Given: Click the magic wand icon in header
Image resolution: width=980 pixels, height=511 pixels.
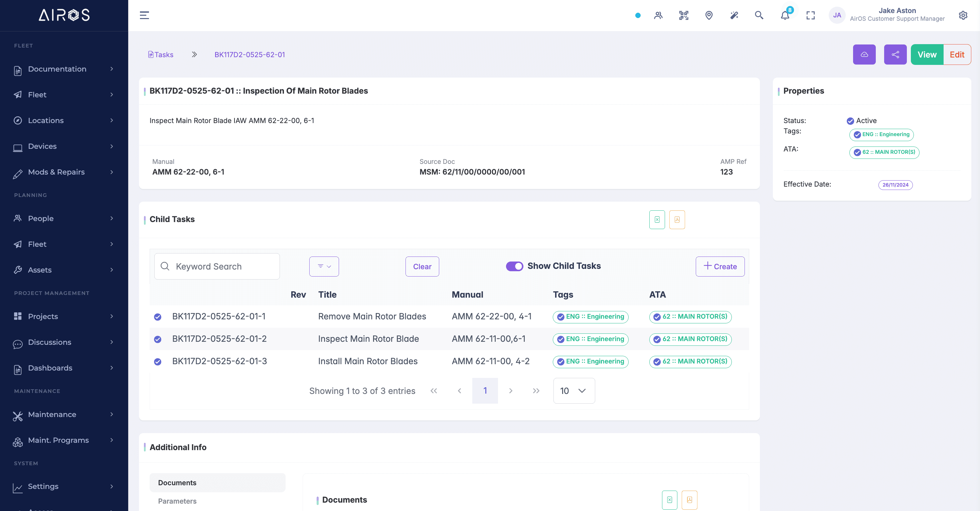Looking at the screenshot, I should [x=734, y=16].
